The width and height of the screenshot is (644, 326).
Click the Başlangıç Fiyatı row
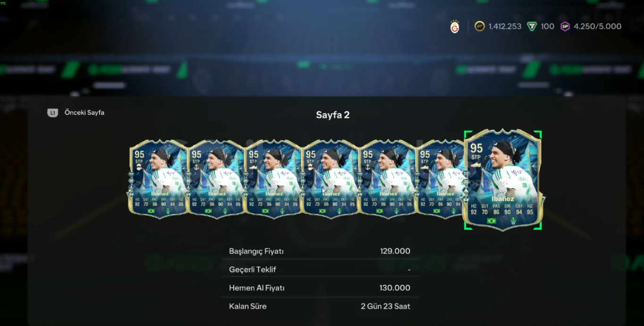(320, 251)
